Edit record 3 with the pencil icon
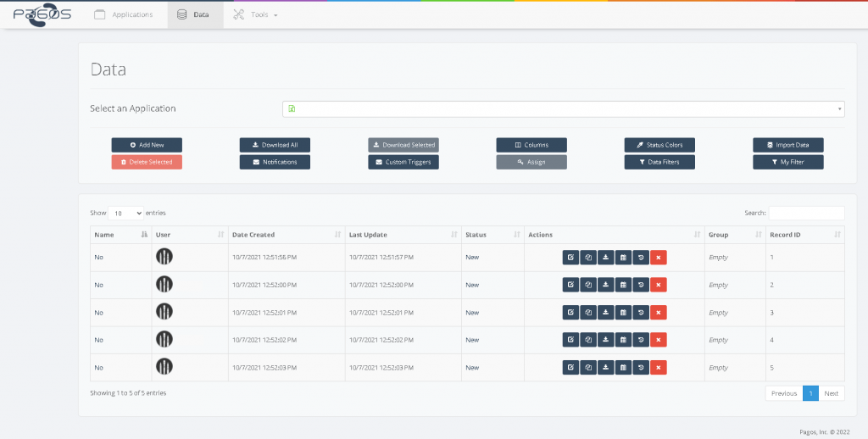This screenshot has width=868, height=439. point(570,312)
